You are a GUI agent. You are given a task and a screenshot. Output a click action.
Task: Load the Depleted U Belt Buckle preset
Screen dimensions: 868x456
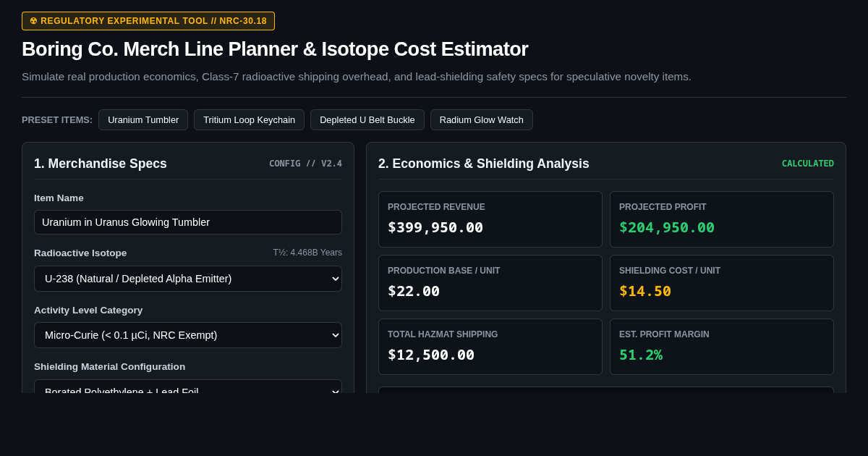(367, 120)
